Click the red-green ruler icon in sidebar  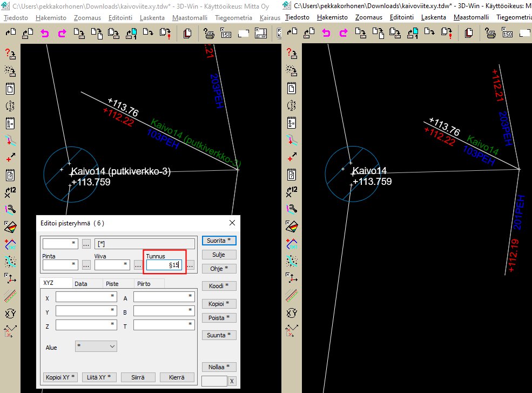(x=10, y=296)
